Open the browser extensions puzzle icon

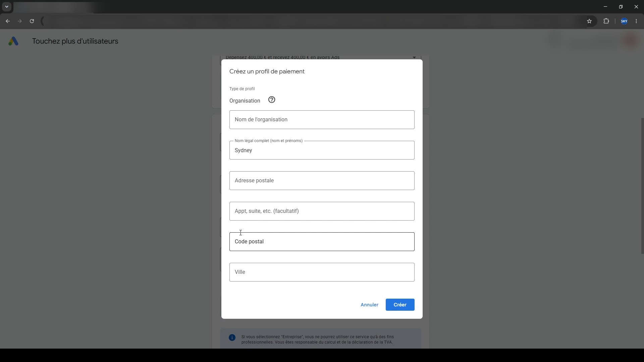coord(606,21)
